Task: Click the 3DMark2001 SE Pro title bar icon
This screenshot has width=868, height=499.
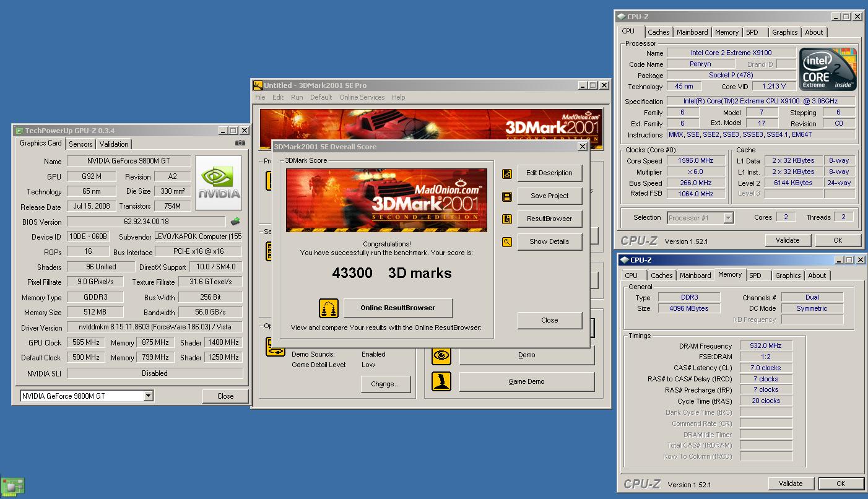Action: coord(258,85)
